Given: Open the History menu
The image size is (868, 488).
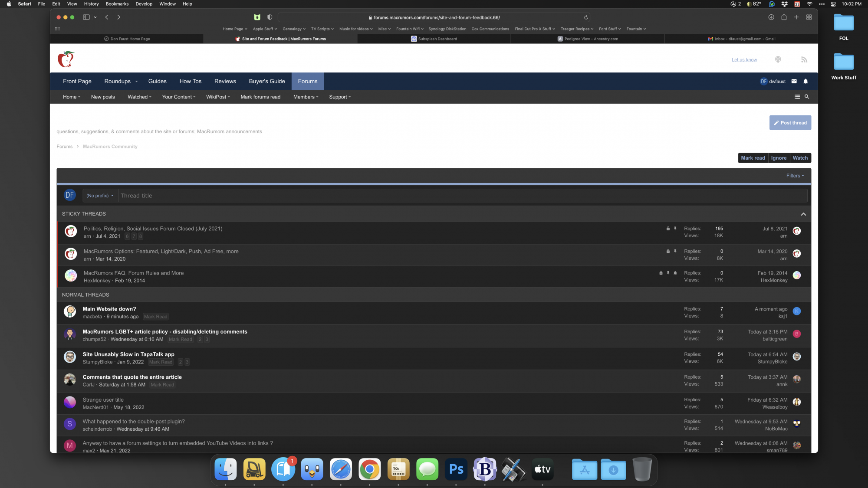Looking at the screenshot, I should pyautogui.click(x=91, y=4).
